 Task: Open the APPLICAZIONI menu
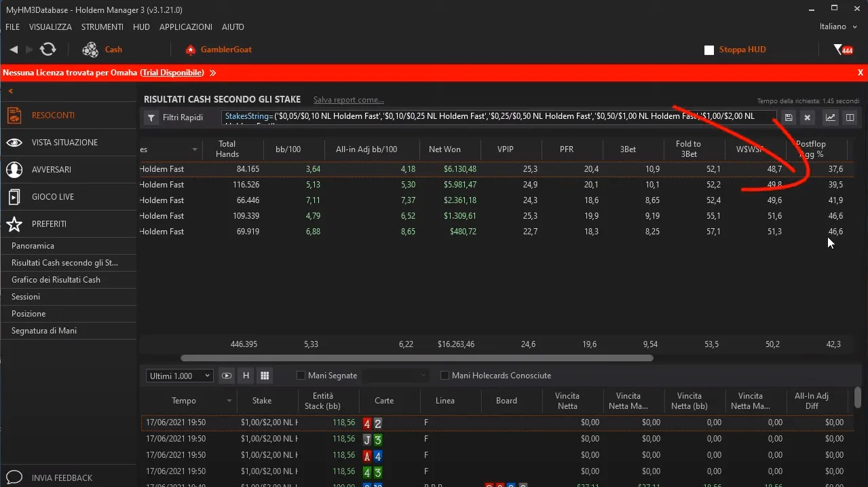pyautogui.click(x=185, y=27)
